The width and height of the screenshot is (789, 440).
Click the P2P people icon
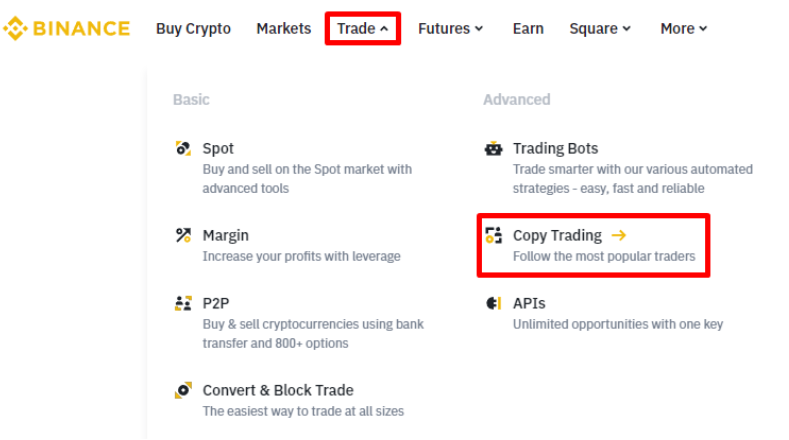pyautogui.click(x=183, y=303)
